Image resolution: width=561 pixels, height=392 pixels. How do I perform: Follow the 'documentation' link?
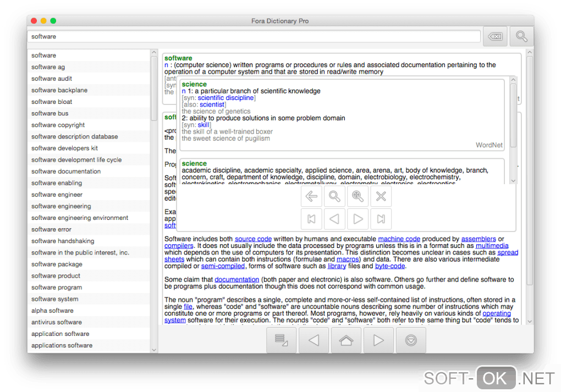[x=237, y=280]
